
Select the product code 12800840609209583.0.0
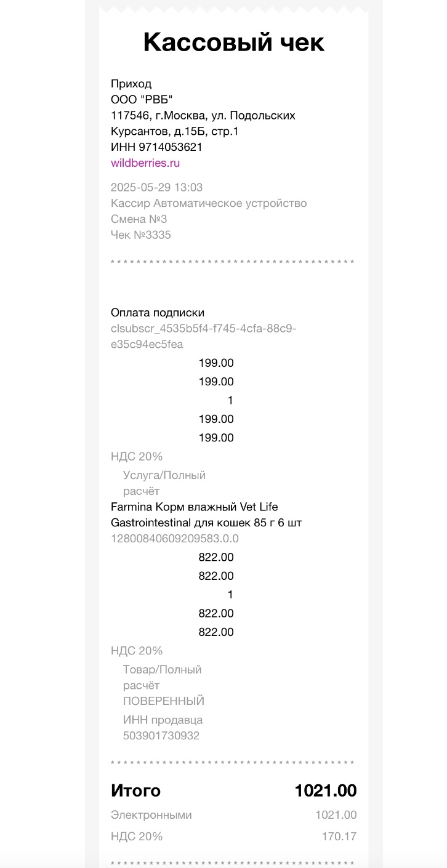(x=175, y=539)
